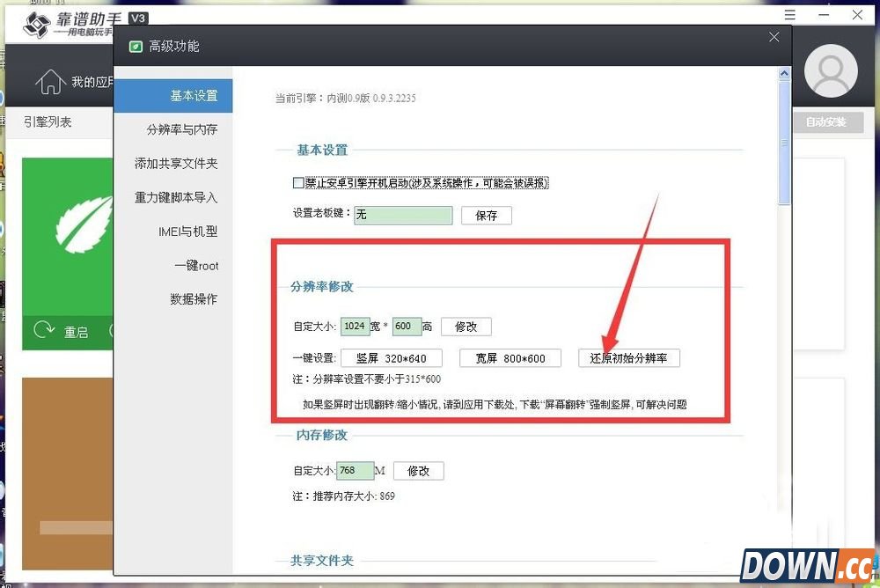Enable 禁止安卓引擎开机启动 checkbox
Viewport: 880px width, 588px height.
pos(298,183)
